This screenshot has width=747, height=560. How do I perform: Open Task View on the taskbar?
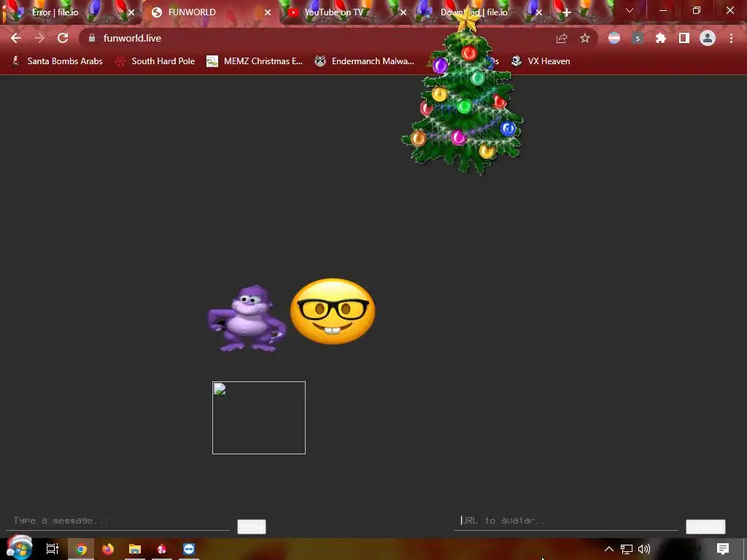coord(53,549)
